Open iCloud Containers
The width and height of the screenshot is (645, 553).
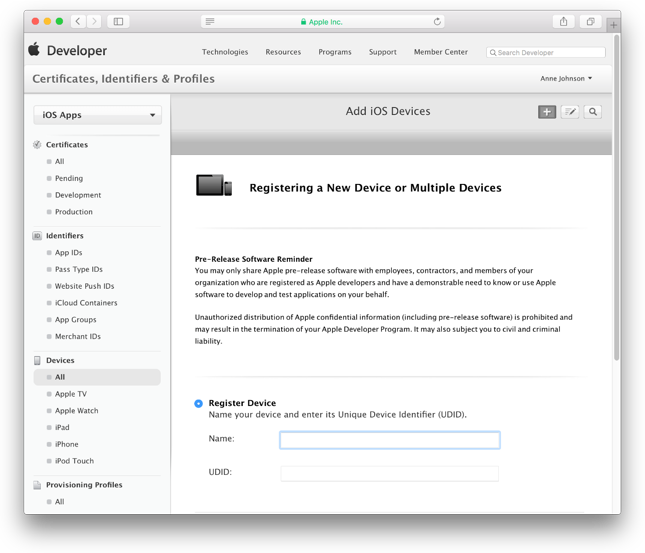click(86, 303)
